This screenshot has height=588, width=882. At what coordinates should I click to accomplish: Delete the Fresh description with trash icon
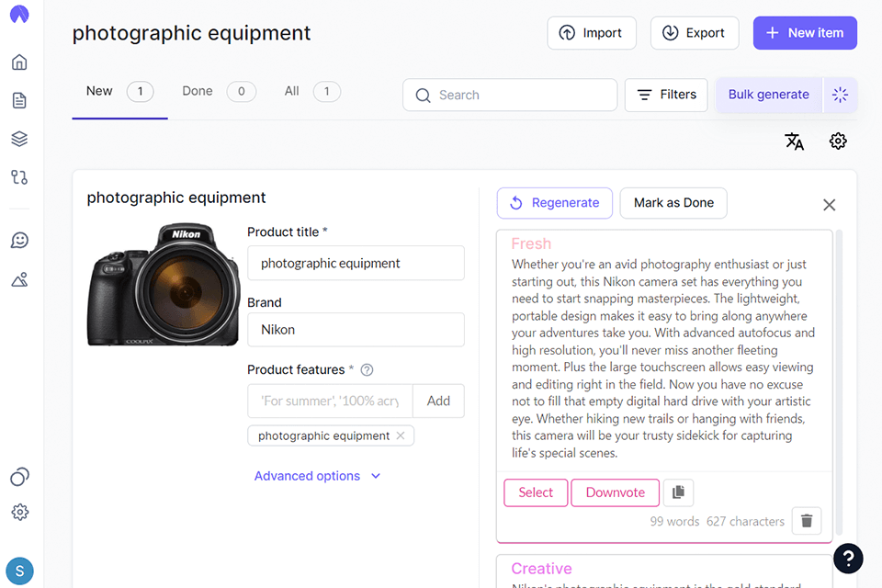(807, 521)
